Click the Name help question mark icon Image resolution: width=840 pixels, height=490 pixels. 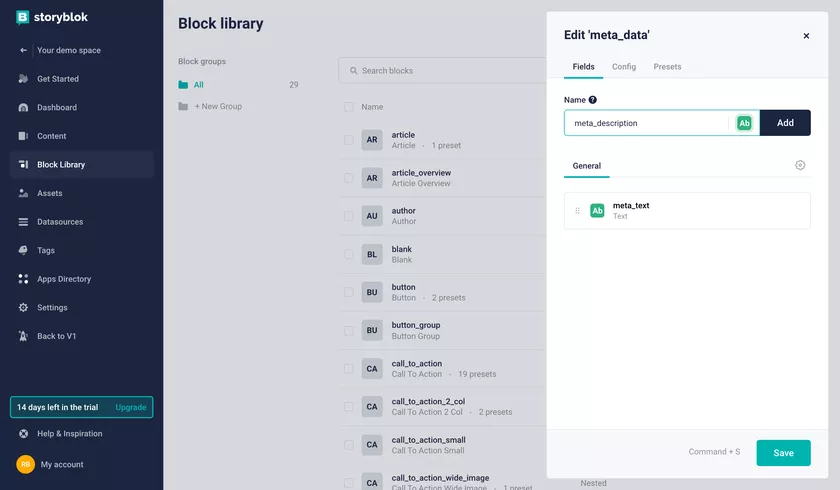click(x=592, y=100)
